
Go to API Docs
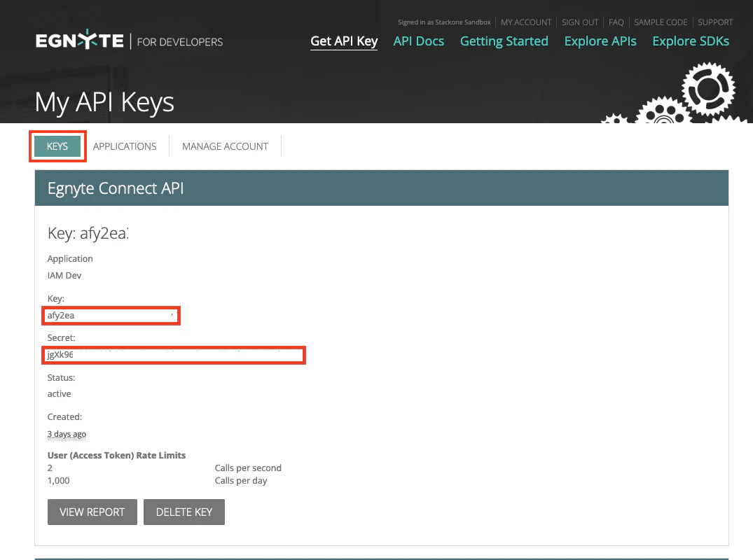click(419, 41)
